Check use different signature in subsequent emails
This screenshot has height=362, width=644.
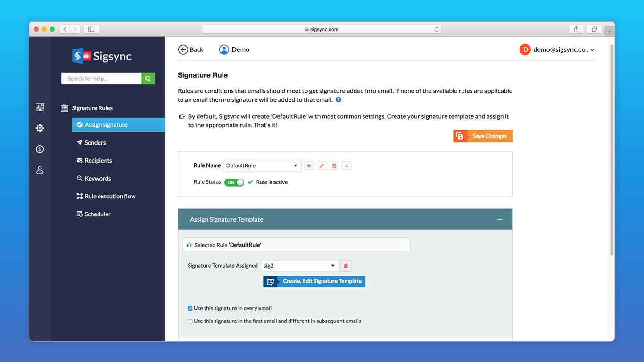[190, 321]
